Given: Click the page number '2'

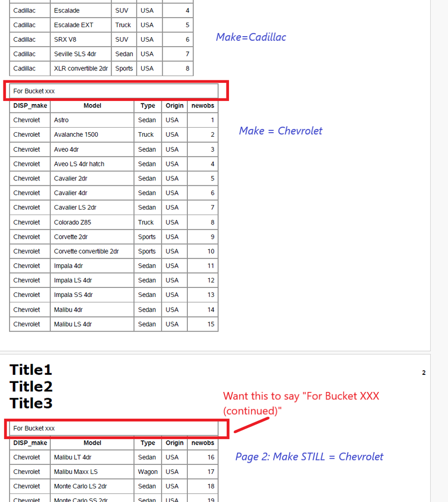Looking at the screenshot, I should coord(424,373).
